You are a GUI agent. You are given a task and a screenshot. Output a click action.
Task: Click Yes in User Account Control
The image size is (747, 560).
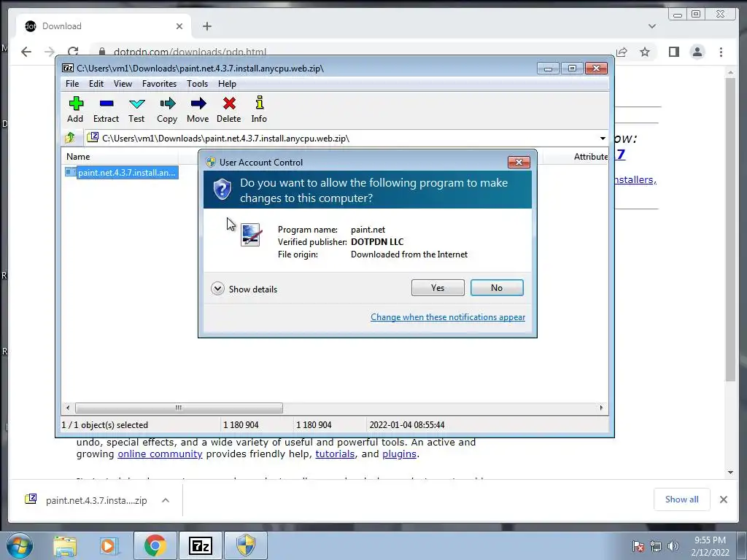click(x=438, y=287)
